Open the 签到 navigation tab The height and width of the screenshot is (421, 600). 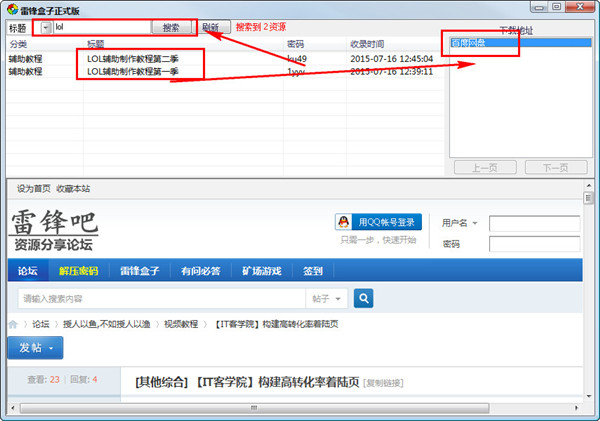[x=313, y=271]
